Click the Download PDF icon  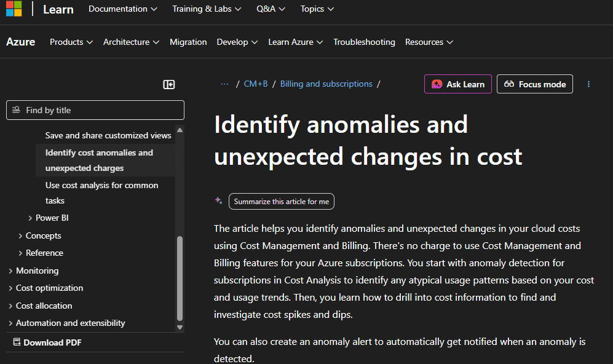coord(17,342)
